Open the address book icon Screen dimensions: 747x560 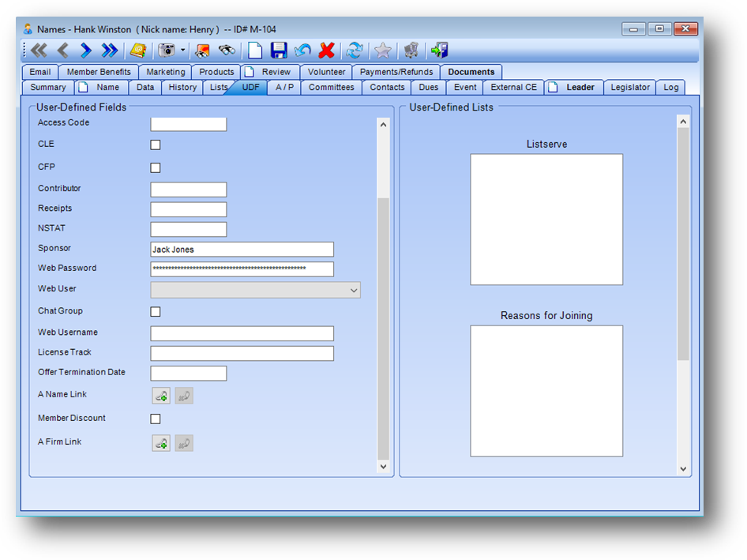(x=138, y=50)
